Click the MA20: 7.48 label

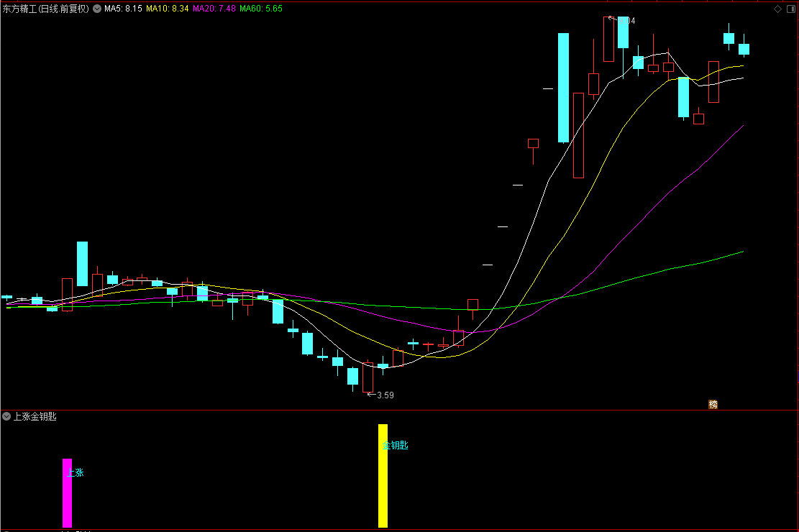pos(214,9)
